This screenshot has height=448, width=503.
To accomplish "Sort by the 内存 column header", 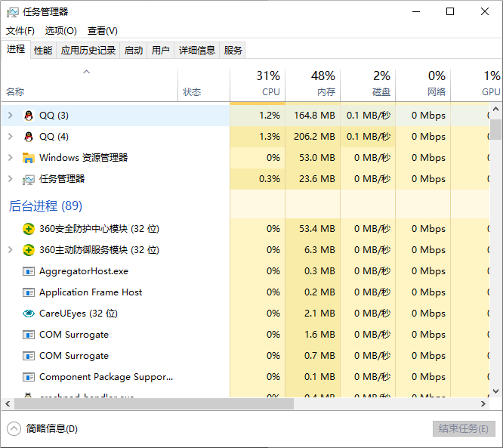I will click(313, 85).
